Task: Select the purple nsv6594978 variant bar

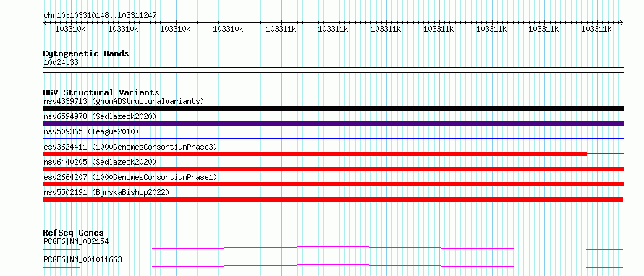Action: click(333, 124)
